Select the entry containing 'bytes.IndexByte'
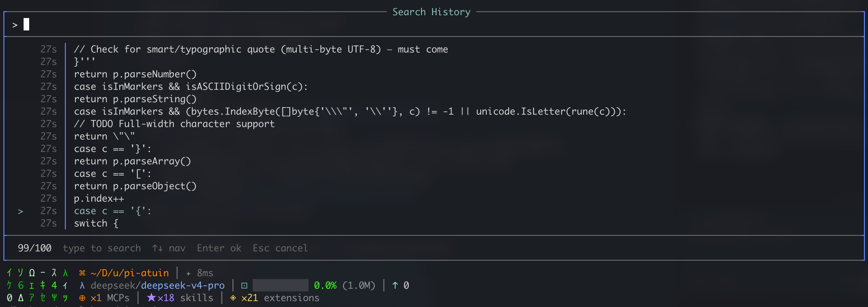The width and height of the screenshot is (868, 307). coord(350,112)
